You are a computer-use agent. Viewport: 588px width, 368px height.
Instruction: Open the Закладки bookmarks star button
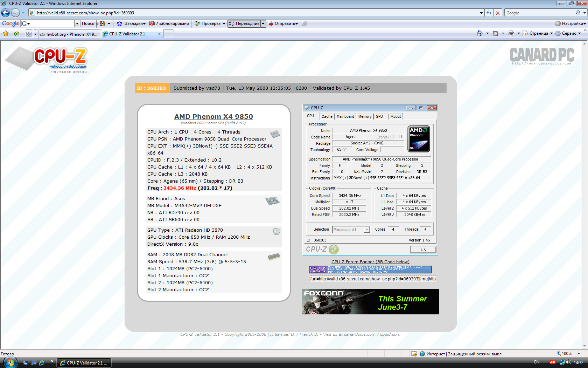131,23
